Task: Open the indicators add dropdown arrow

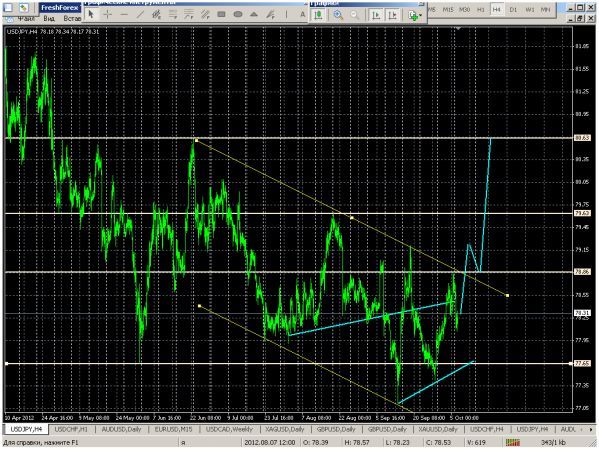Action: click(x=420, y=15)
